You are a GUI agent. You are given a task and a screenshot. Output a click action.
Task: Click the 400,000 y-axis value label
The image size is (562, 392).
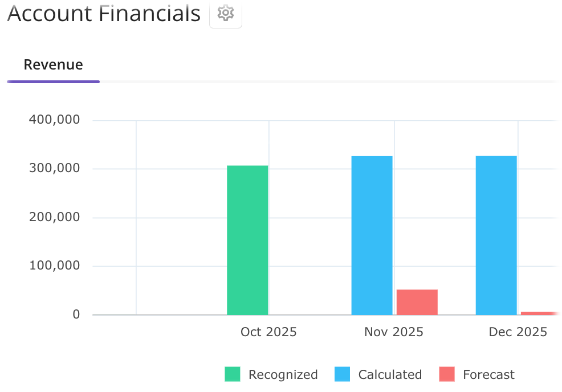(54, 119)
